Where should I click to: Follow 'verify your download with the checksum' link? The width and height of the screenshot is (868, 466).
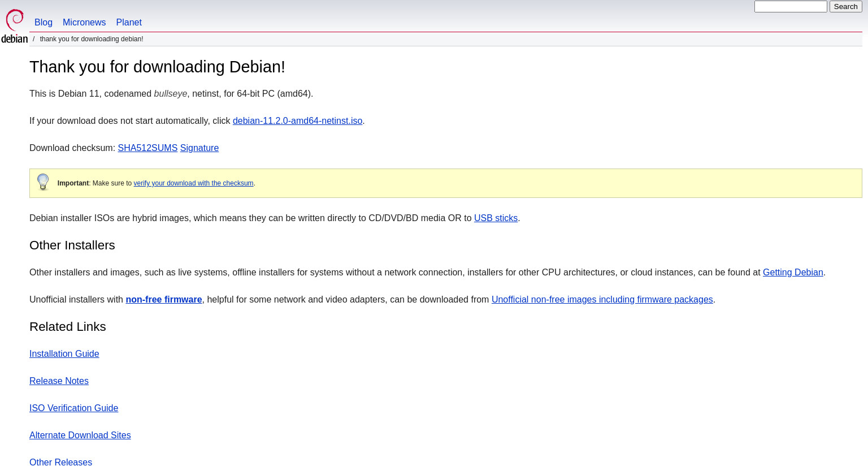193,183
